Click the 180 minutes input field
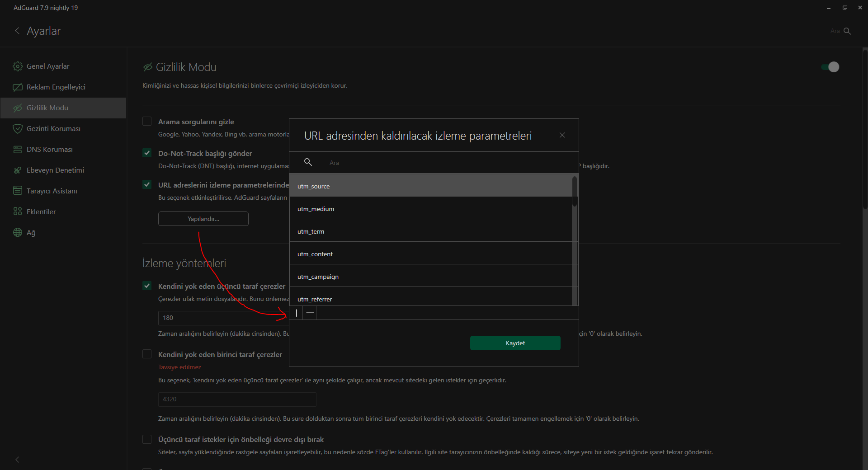The width and height of the screenshot is (868, 470). point(224,318)
